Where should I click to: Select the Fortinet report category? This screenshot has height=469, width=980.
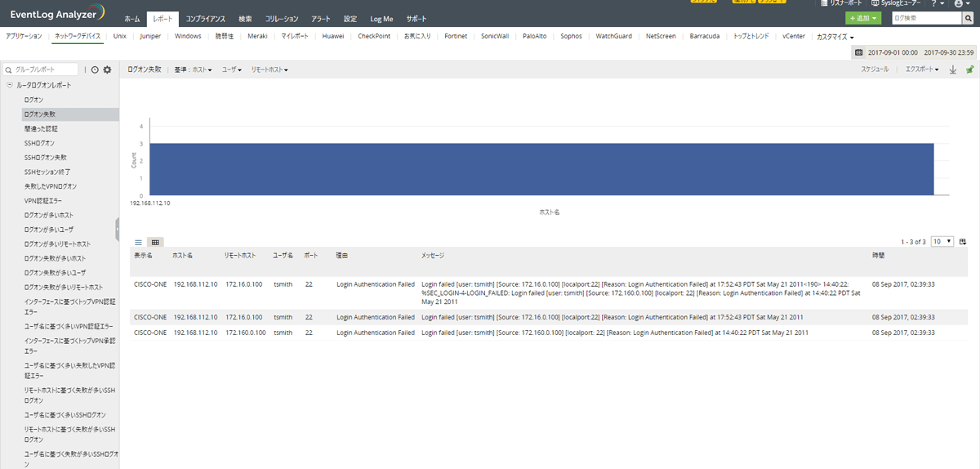[x=456, y=37]
